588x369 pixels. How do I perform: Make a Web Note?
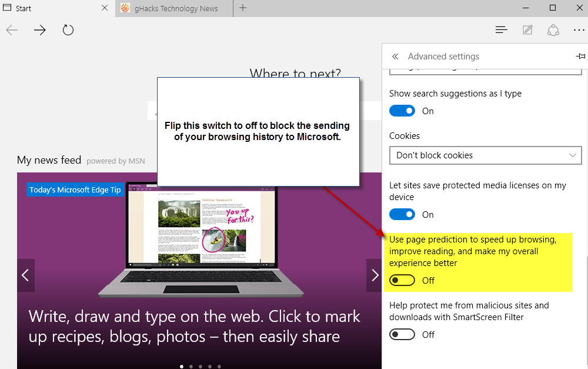coord(527,29)
